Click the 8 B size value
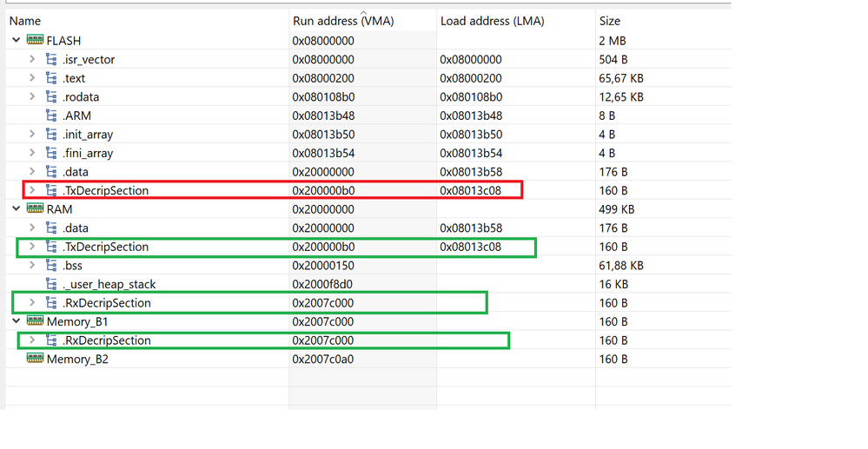This screenshot has width=868, height=449. coord(606,116)
